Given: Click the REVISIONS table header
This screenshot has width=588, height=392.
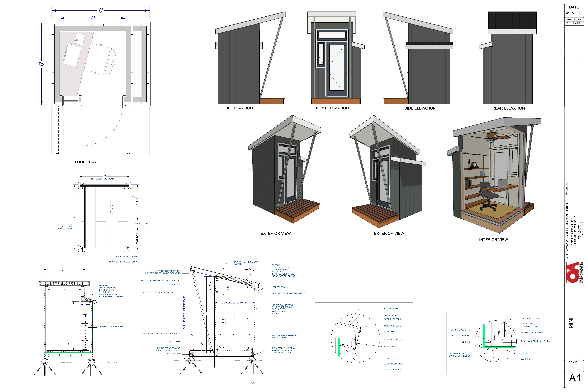Looking at the screenshot, I should [x=574, y=20].
